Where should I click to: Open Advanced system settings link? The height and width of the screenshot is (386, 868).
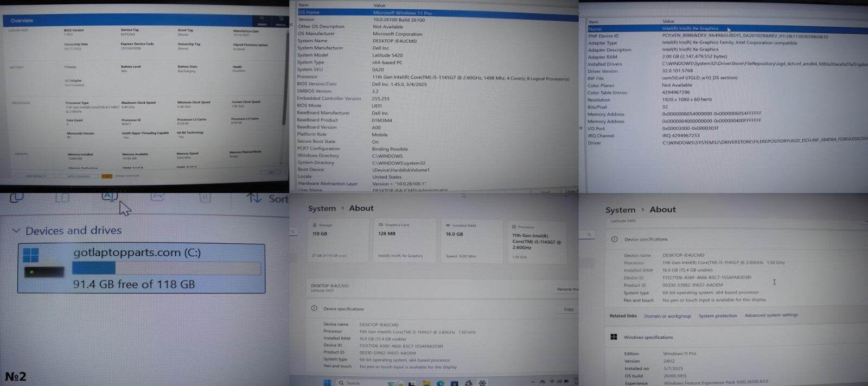771,315
